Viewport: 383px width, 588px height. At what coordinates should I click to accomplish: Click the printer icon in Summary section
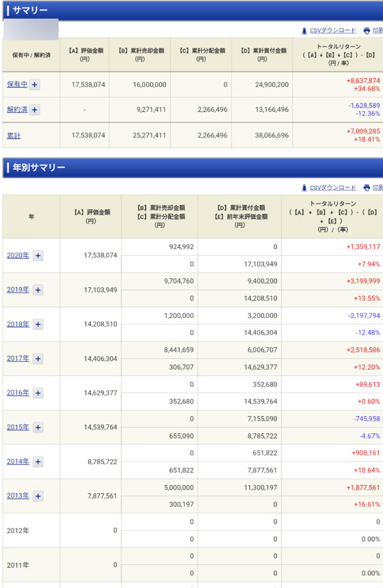(x=366, y=31)
